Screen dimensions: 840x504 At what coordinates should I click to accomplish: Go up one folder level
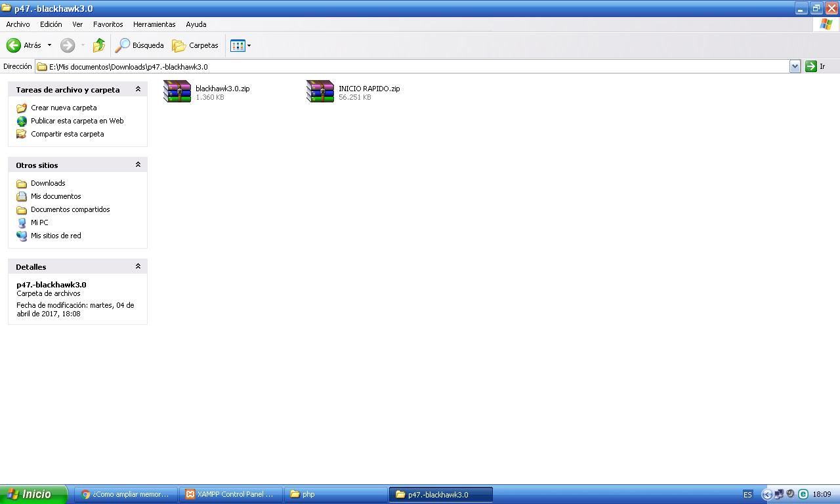[x=99, y=45]
